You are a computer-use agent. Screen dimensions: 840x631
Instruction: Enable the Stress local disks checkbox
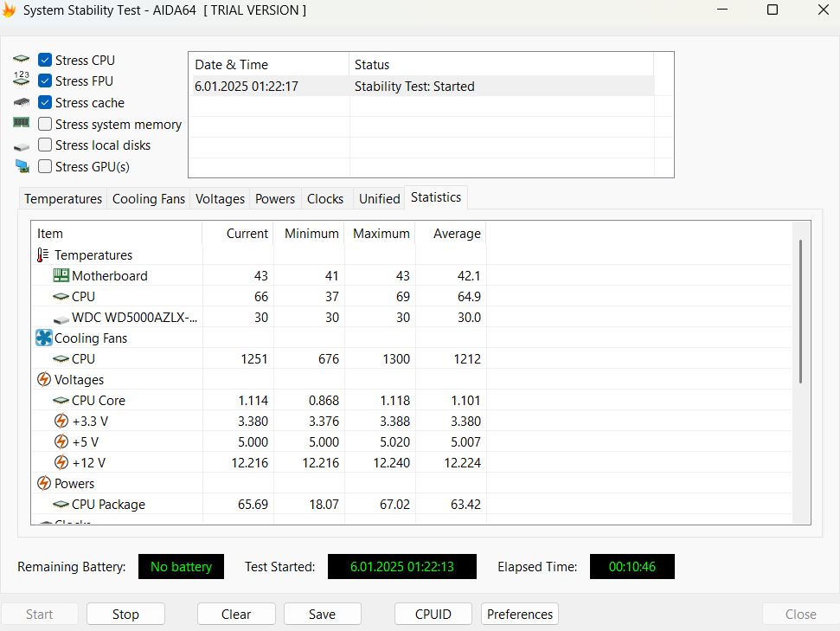pyautogui.click(x=45, y=145)
